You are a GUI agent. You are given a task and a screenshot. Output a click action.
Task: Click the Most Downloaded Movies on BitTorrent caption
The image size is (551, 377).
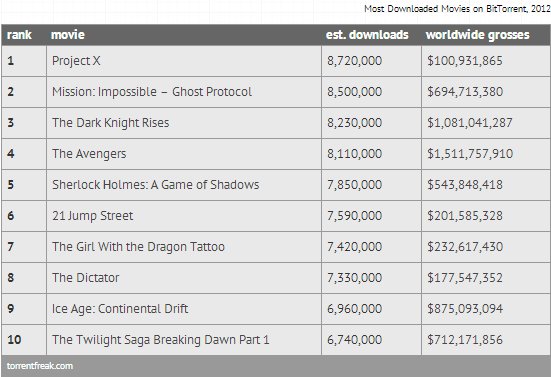click(457, 8)
